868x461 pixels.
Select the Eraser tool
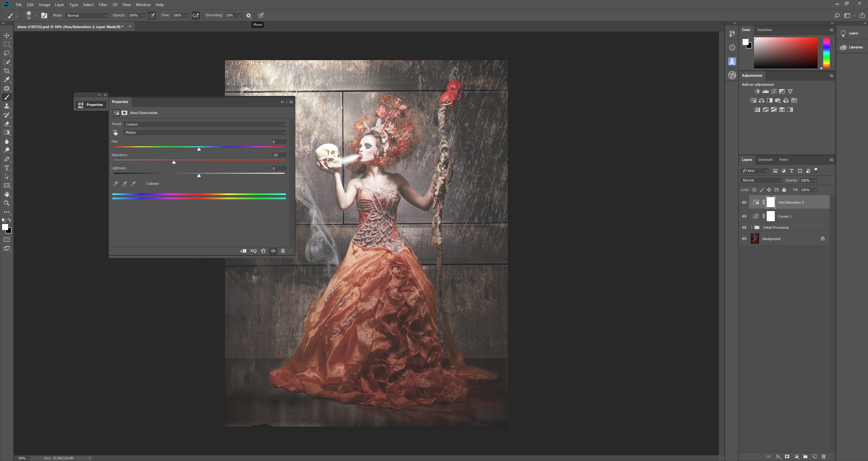coord(7,124)
